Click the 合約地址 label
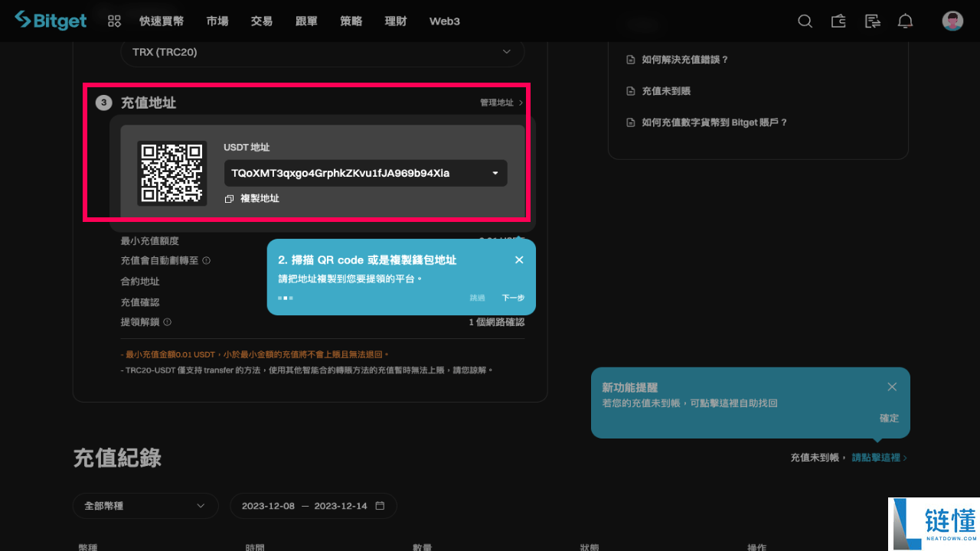 [140, 282]
